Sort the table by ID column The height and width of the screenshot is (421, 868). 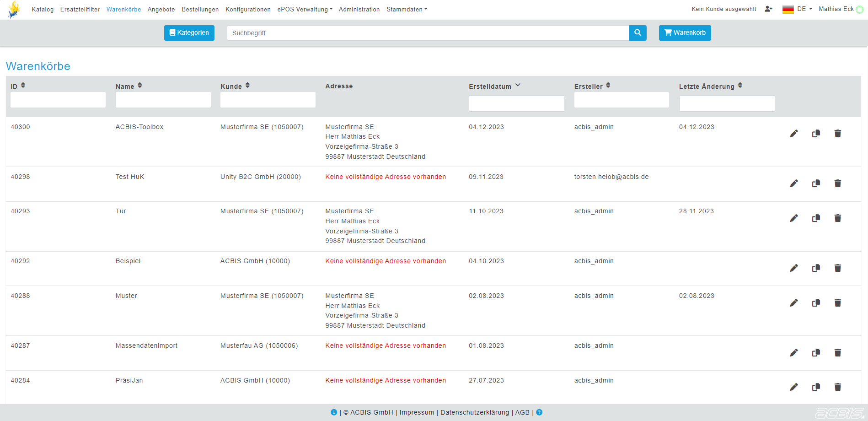[23, 86]
